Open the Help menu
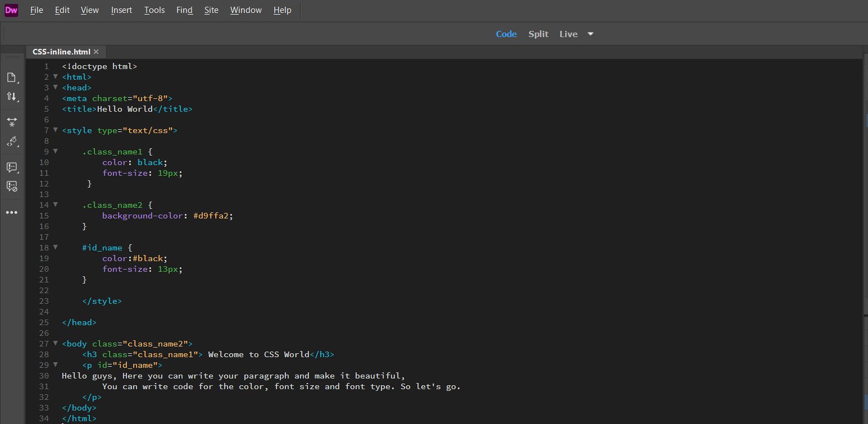The width and height of the screenshot is (868, 424). coord(283,10)
